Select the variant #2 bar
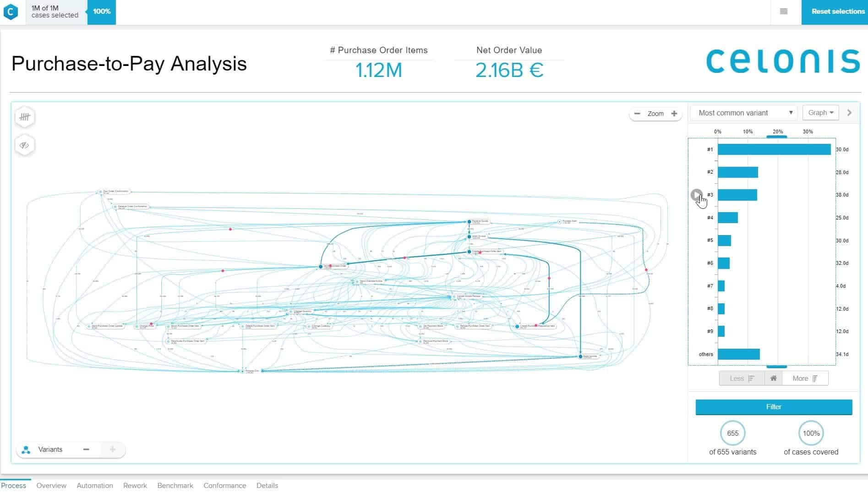 [x=738, y=172]
